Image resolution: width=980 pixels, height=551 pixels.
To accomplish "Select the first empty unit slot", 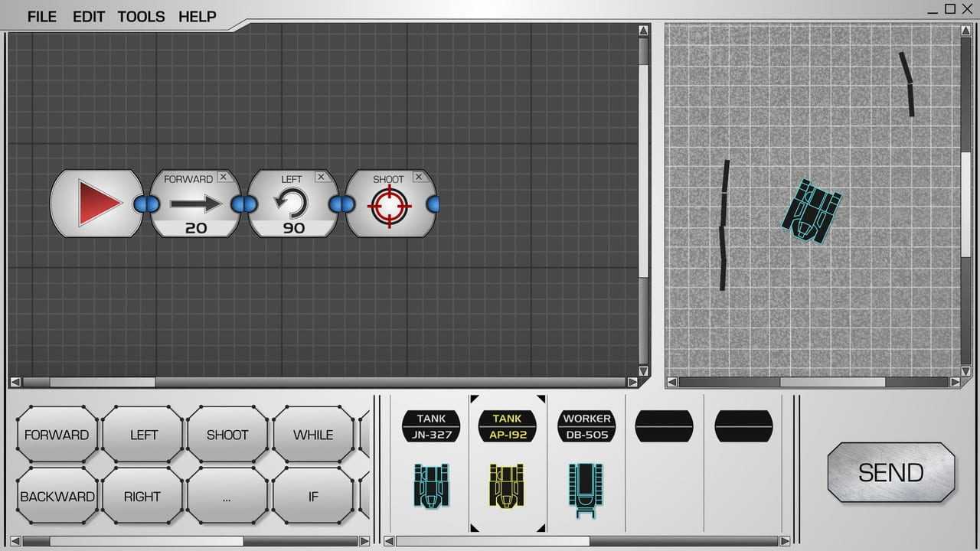I will click(664, 426).
